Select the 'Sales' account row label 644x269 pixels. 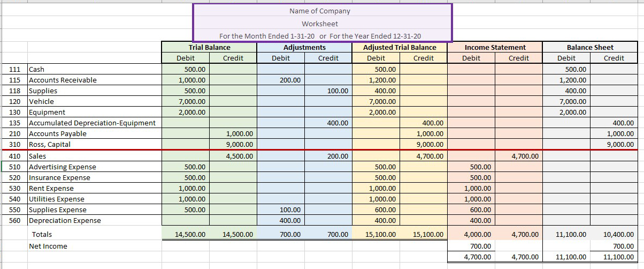pos(37,156)
